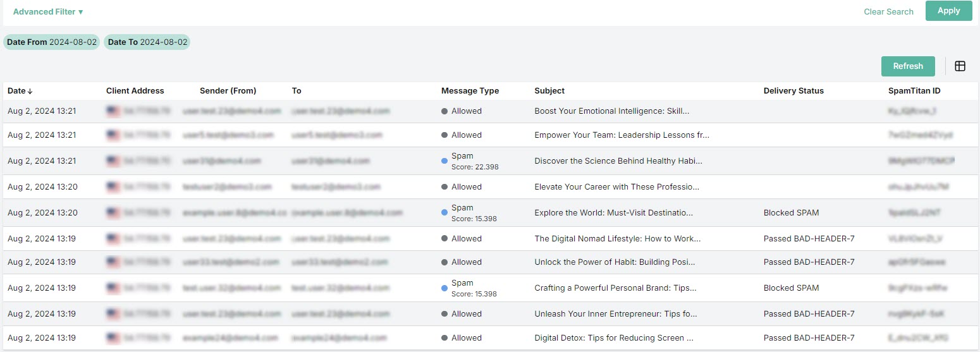Viewport: 980px width, 352px height.
Task: Click the flag icon in the Digital Detox row
Action: click(113, 338)
